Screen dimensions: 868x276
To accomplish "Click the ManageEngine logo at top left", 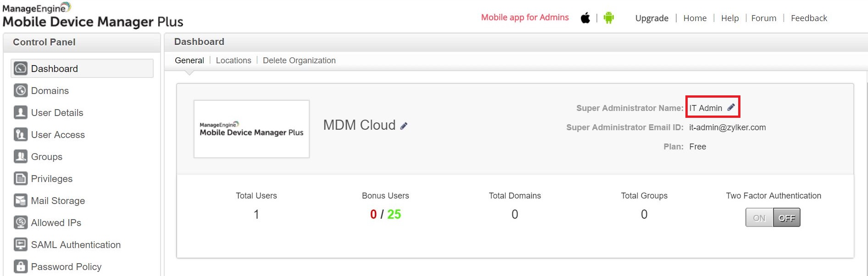I will point(93,15).
